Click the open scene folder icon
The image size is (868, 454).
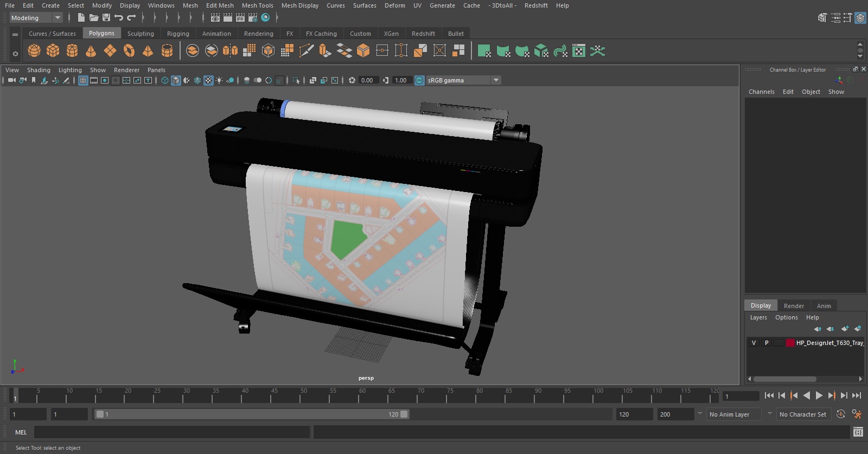click(x=94, y=18)
